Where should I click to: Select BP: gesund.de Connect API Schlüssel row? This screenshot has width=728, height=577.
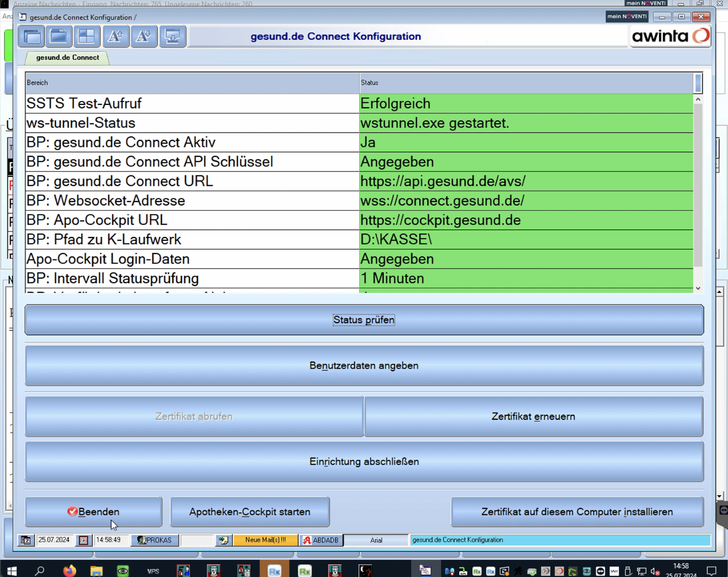pyautogui.click(x=192, y=162)
